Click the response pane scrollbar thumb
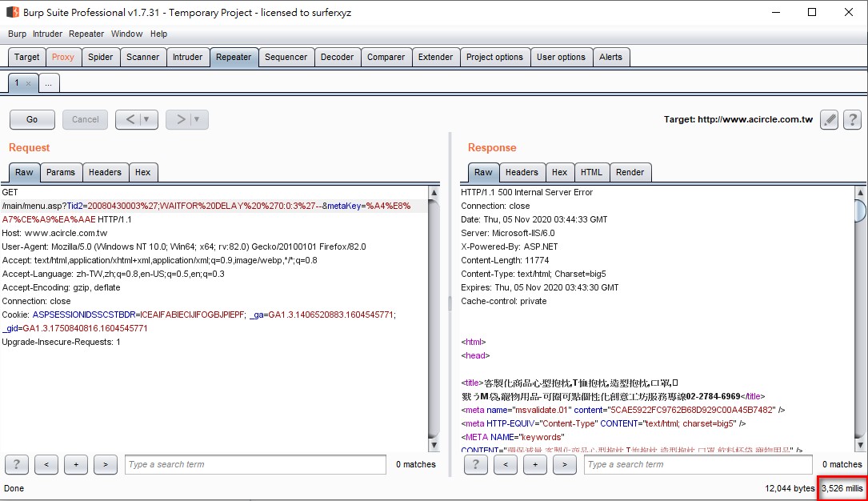868x501 pixels. click(x=860, y=210)
